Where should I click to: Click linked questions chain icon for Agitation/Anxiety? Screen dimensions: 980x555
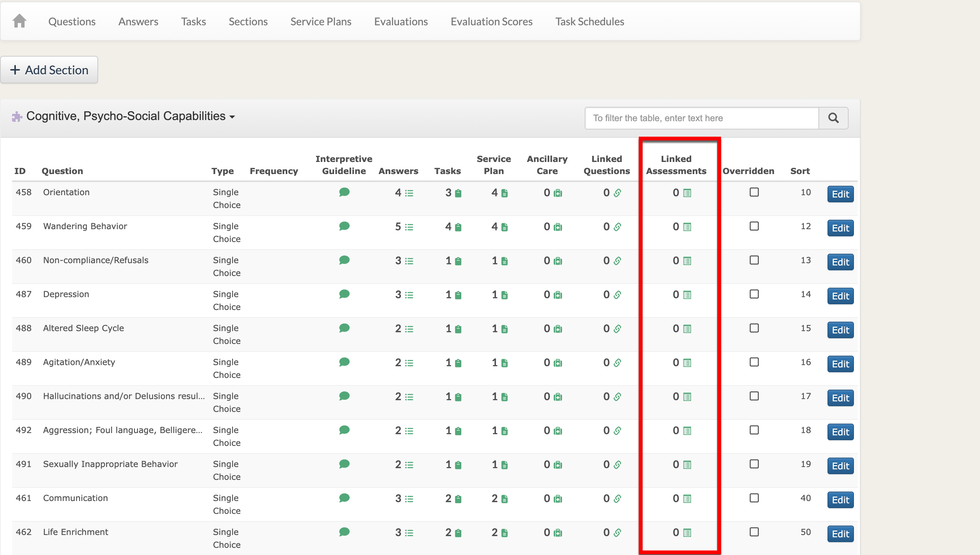[618, 363]
